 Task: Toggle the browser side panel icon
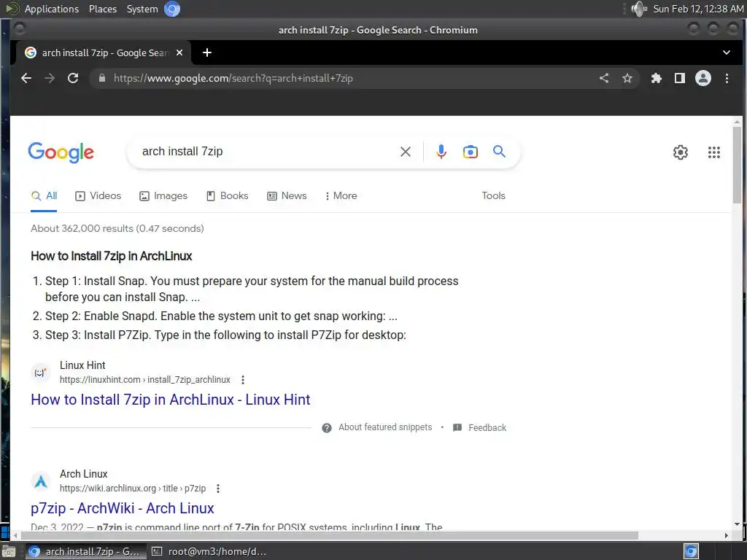tap(680, 78)
